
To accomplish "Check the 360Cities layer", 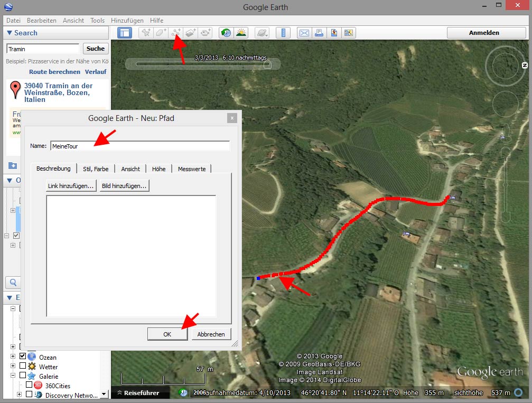I will tap(30, 385).
